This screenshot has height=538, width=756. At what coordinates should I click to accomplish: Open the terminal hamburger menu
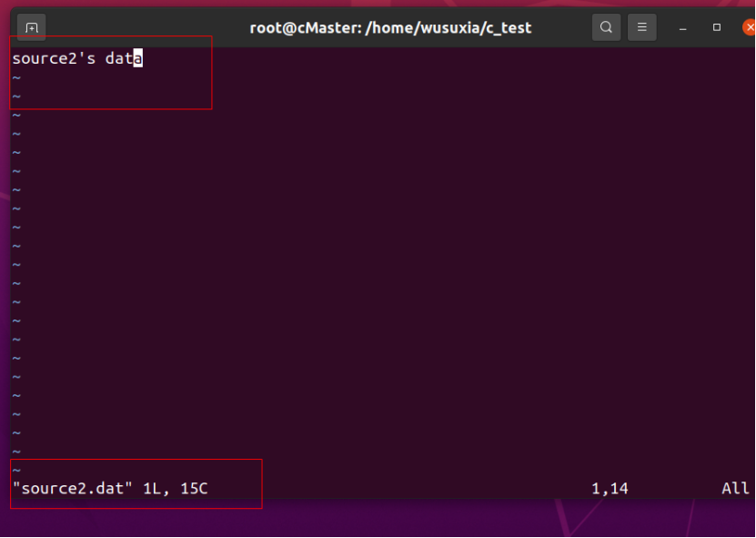coord(641,27)
